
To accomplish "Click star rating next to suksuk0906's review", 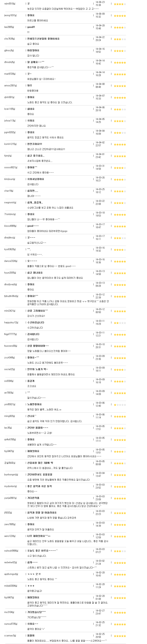I will [x=120, y=551].
